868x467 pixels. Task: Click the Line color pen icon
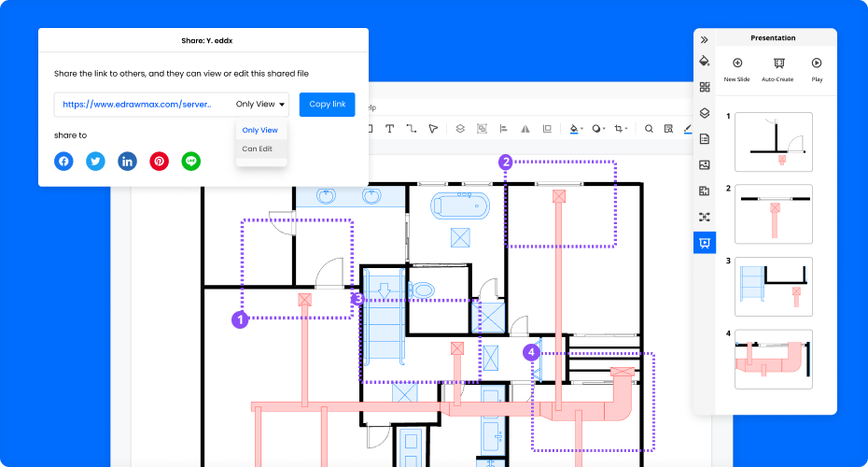point(688,129)
